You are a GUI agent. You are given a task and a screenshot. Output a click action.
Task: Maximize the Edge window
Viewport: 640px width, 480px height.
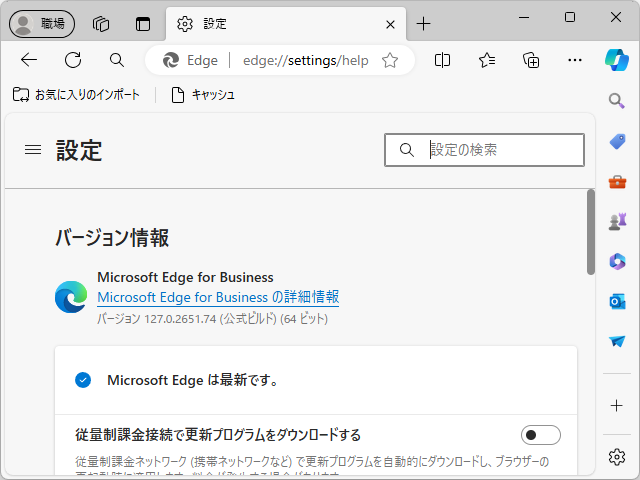pyautogui.click(x=570, y=18)
